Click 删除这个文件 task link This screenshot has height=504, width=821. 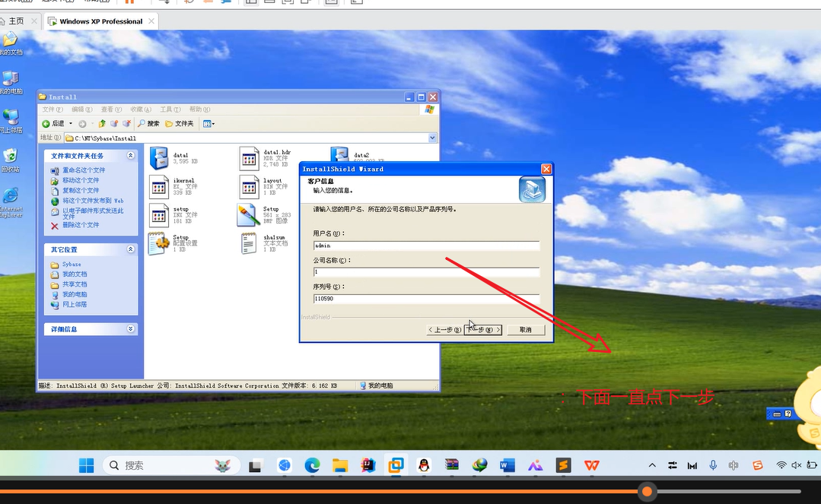click(81, 225)
